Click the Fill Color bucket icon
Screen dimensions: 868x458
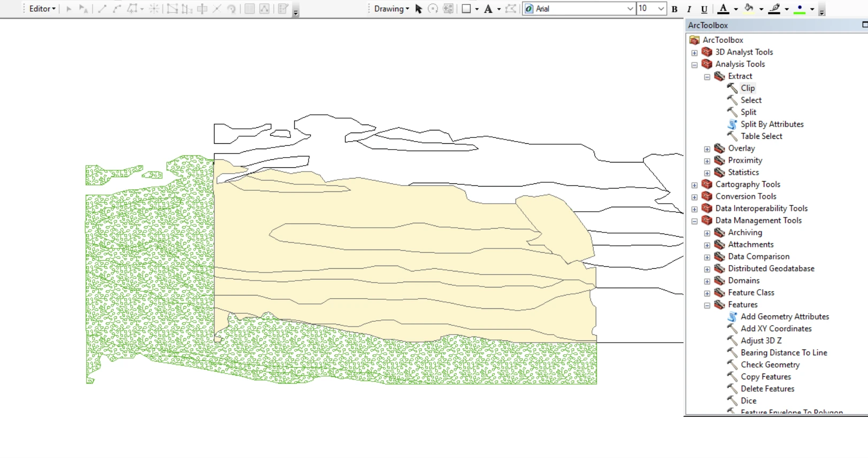(x=749, y=9)
